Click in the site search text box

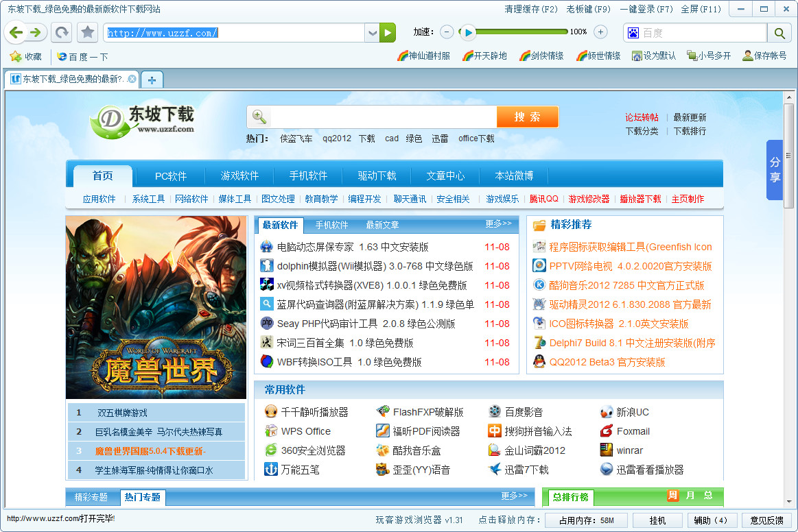tap(384, 117)
